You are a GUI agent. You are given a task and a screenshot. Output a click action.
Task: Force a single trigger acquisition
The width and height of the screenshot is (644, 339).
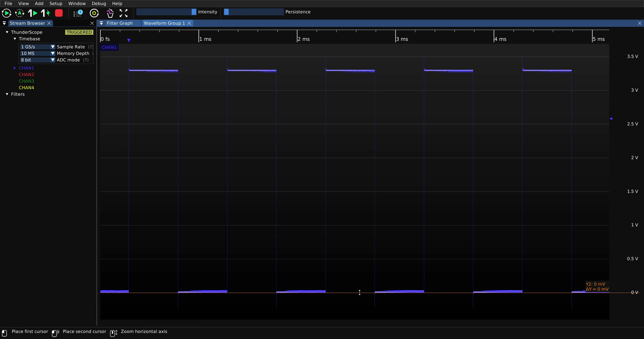pos(46,13)
